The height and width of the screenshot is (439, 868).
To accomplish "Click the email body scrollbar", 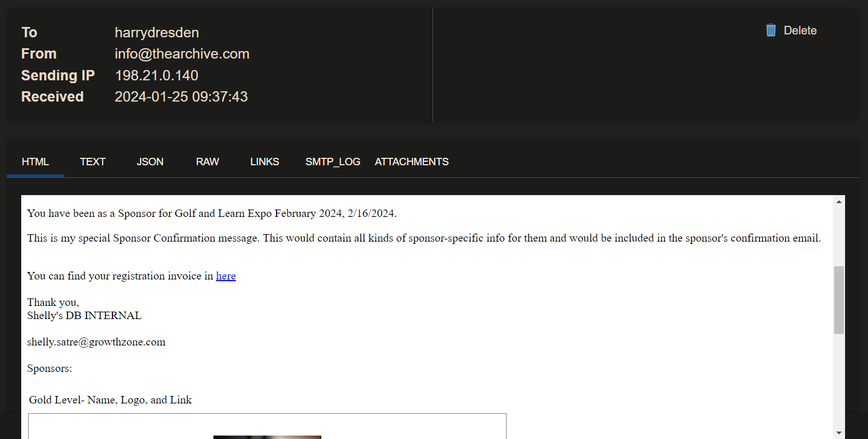I will [840, 298].
